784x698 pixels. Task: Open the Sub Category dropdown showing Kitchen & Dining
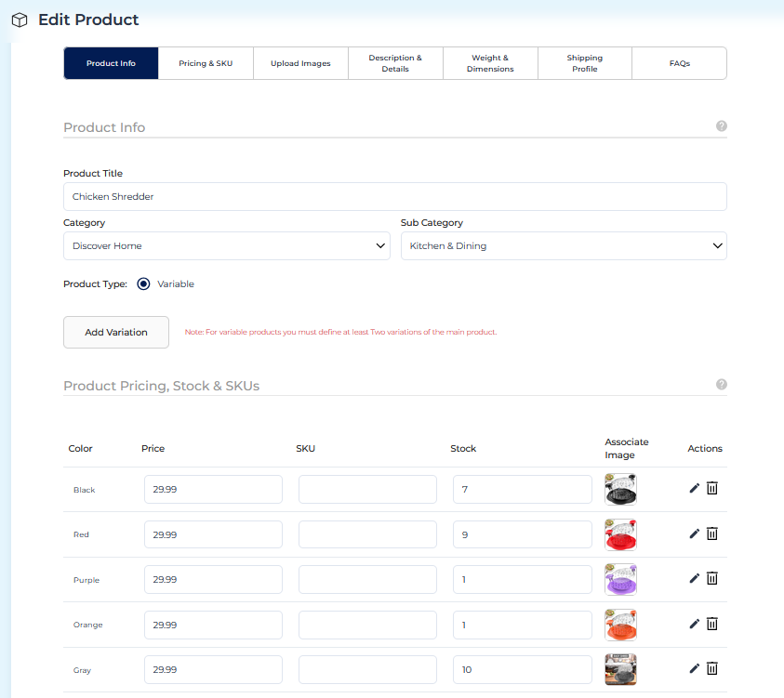(564, 245)
